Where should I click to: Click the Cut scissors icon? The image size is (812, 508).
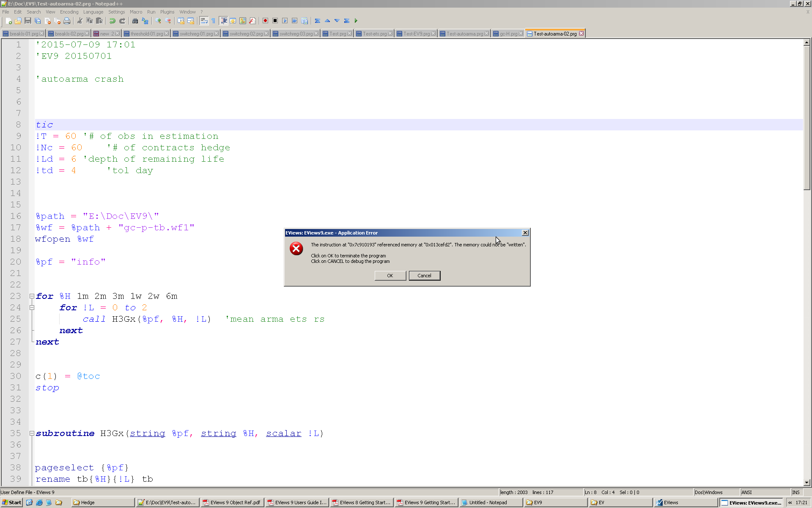click(80, 21)
